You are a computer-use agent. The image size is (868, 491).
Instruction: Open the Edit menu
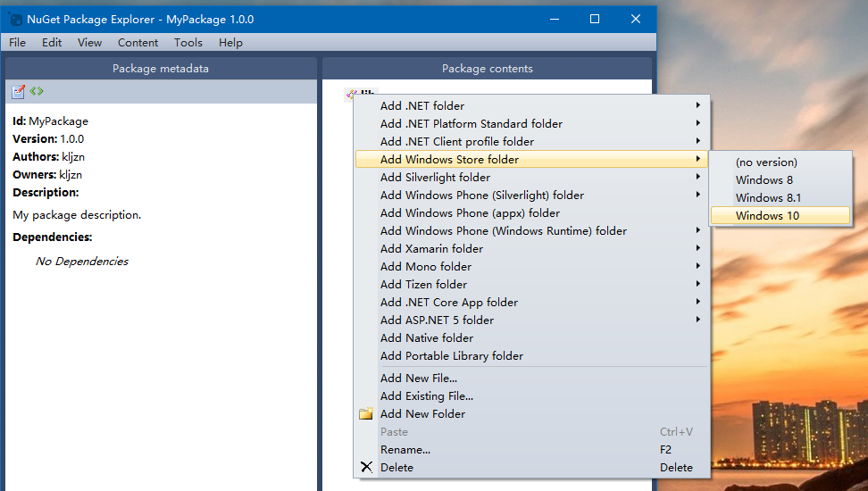pos(52,43)
